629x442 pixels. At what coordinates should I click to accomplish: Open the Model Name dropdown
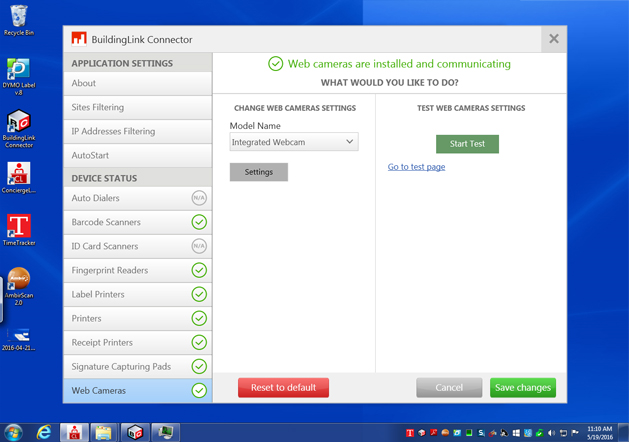(294, 142)
